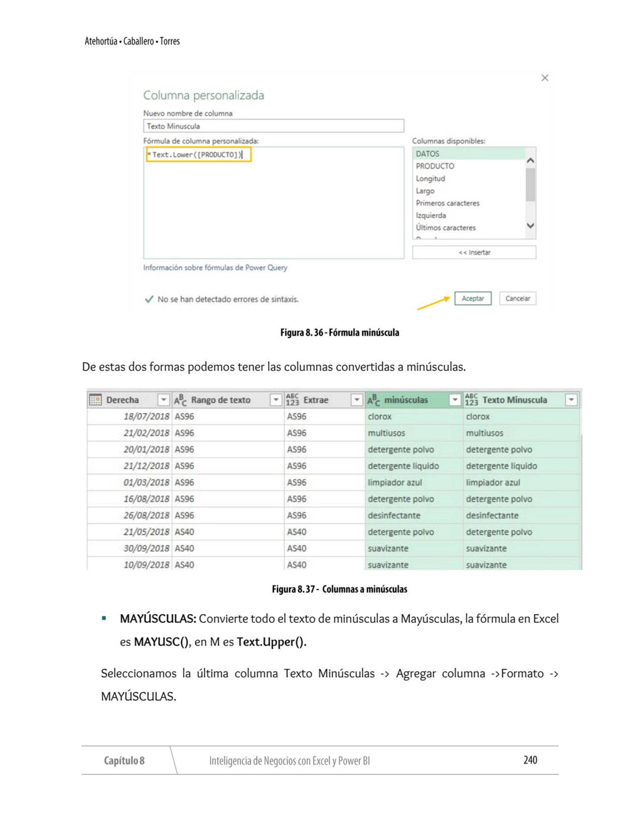Open the minúsculas column filter dropdown
The width and height of the screenshot is (644, 833).
[454, 400]
